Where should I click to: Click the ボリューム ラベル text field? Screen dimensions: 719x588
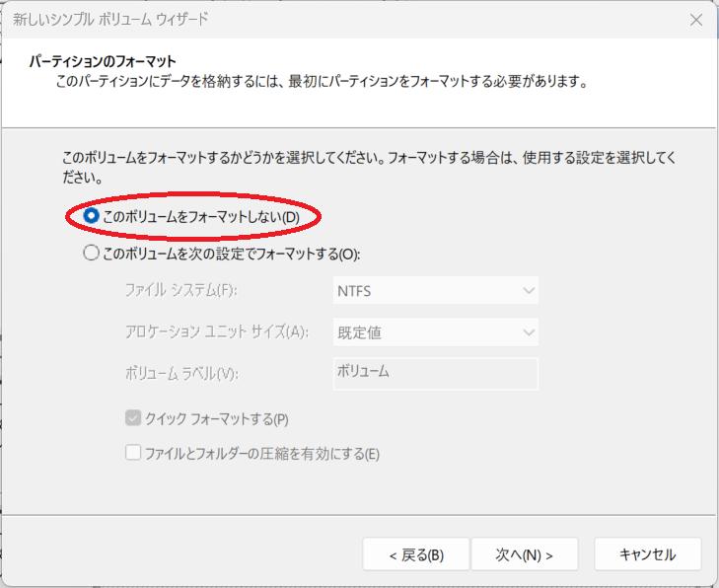coord(436,374)
